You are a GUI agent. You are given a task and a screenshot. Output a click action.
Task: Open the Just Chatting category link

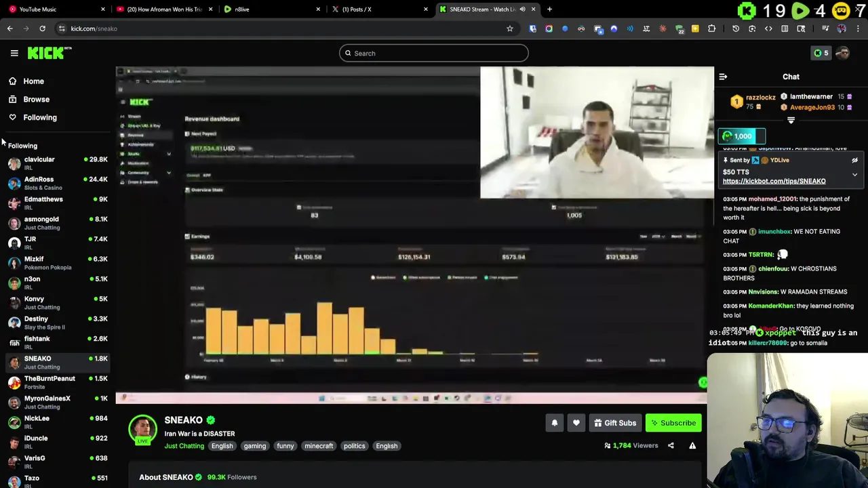tap(184, 446)
